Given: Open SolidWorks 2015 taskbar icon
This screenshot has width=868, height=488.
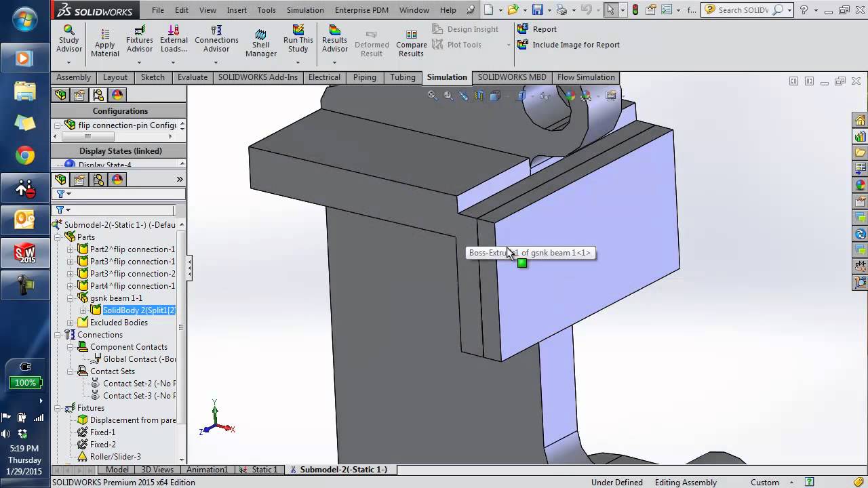Looking at the screenshot, I should pos(25,253).
